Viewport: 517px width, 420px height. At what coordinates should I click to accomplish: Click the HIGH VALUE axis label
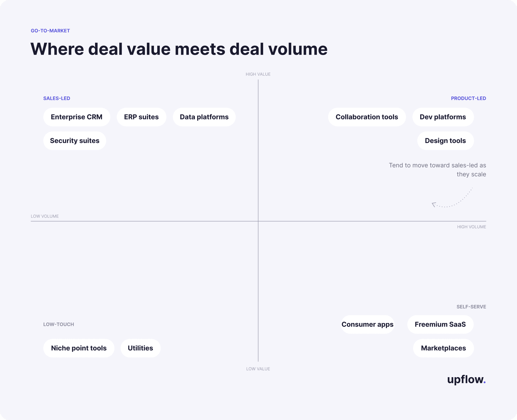[x=258, y=74]
